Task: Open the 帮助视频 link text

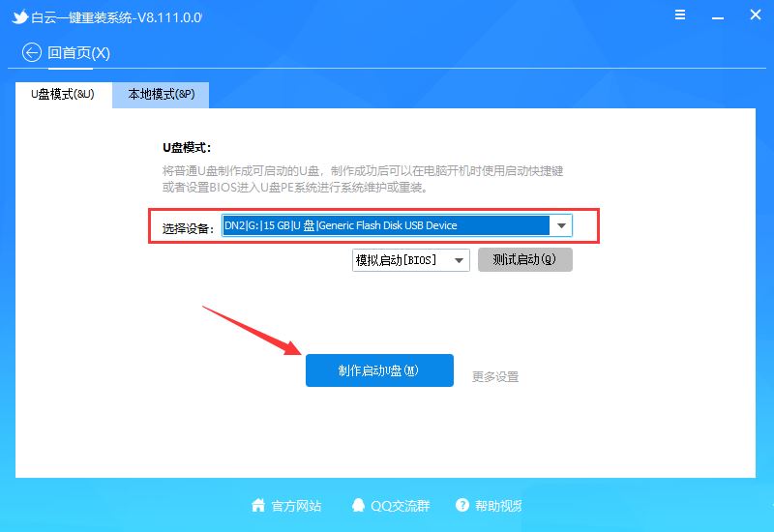Action: (x=498, y=506)
